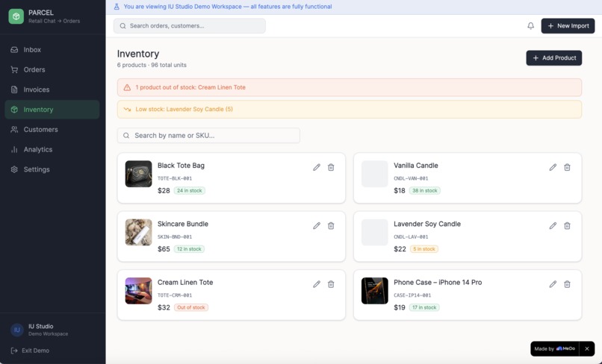Navigate to Customers page

pyautogui.click(x=52, y=129)
